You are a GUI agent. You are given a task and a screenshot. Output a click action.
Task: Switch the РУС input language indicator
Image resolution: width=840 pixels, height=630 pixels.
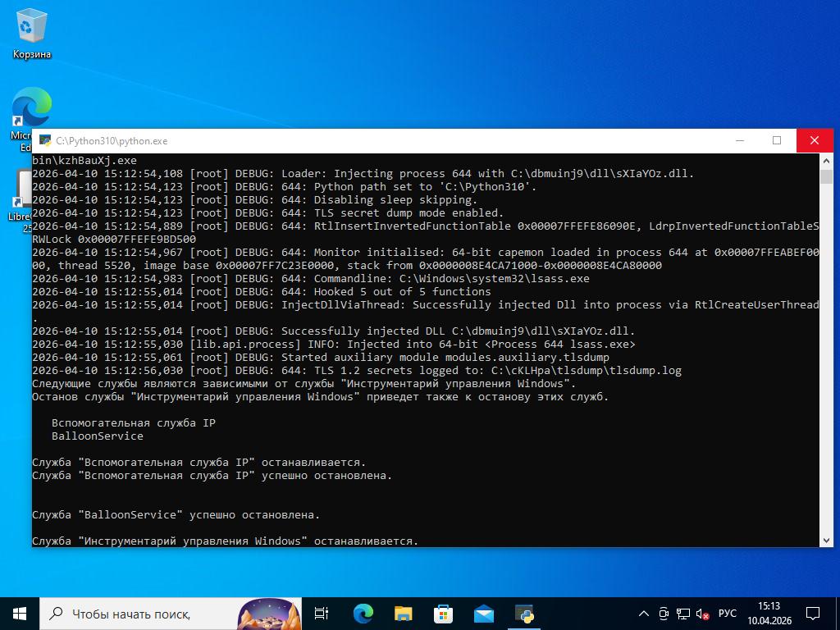click(x=727, y=614)
